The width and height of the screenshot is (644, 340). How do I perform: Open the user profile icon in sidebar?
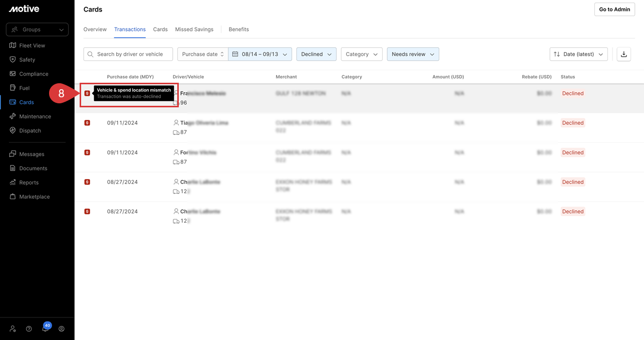[62, 329]
